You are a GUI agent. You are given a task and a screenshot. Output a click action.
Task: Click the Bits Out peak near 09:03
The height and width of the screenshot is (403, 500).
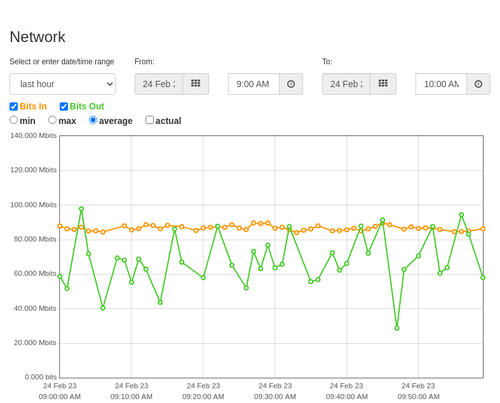tap(81, 209)
